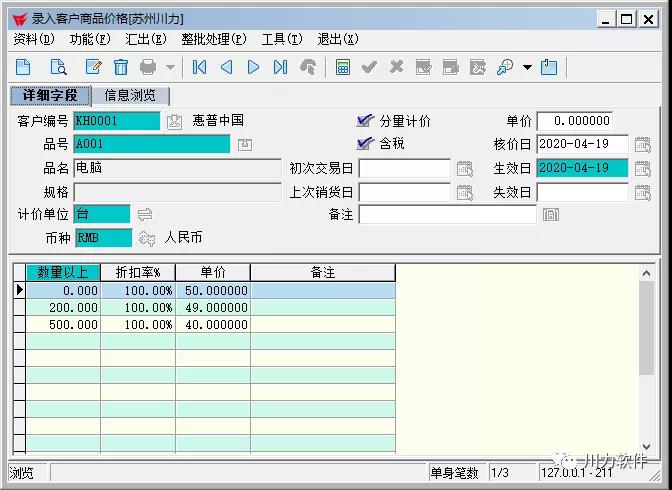
Task: Open the calendar picker for 核价日
Action: (x=642, y=144)
